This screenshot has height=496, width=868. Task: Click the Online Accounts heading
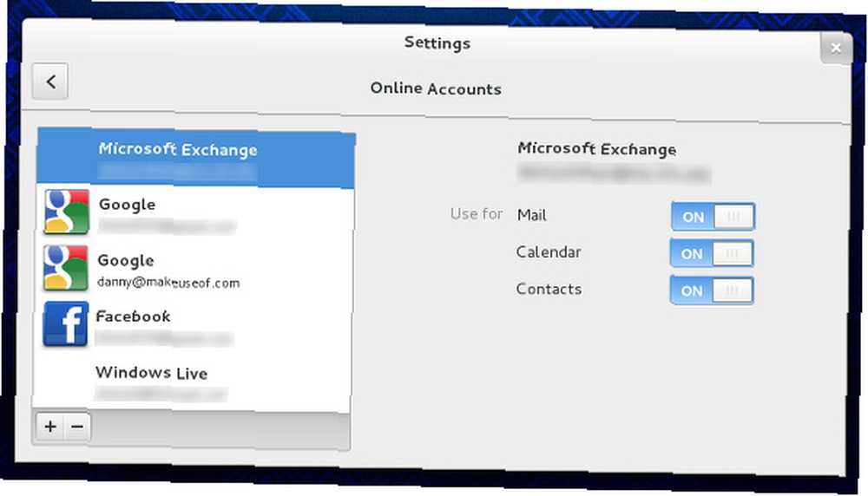tap(436, 88)
